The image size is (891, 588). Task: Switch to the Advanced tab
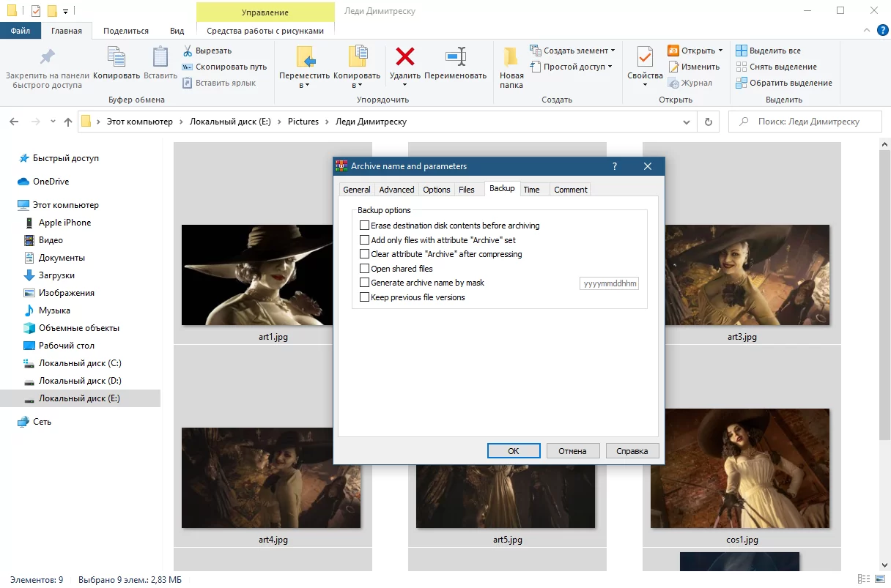(x=396, y=190)
